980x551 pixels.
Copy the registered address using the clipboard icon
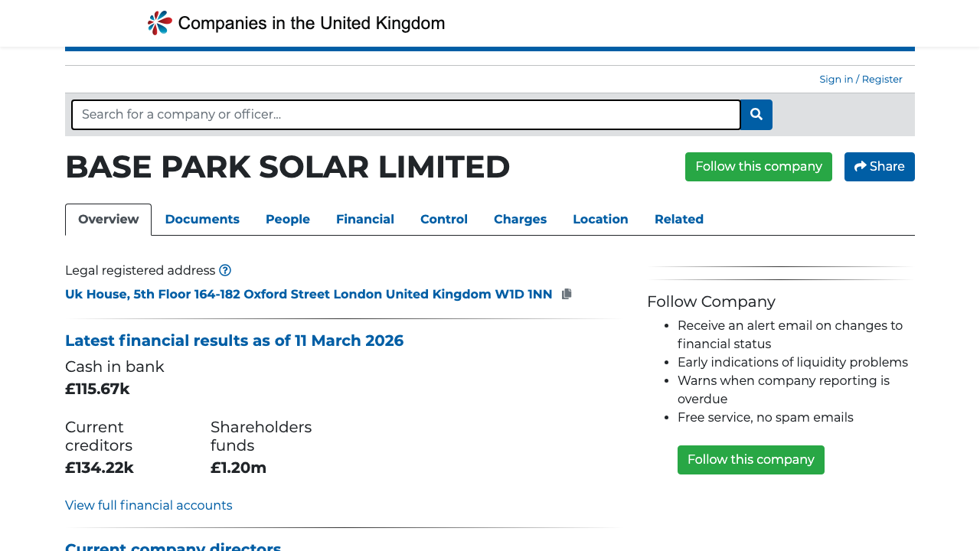[x=567, y=294]
